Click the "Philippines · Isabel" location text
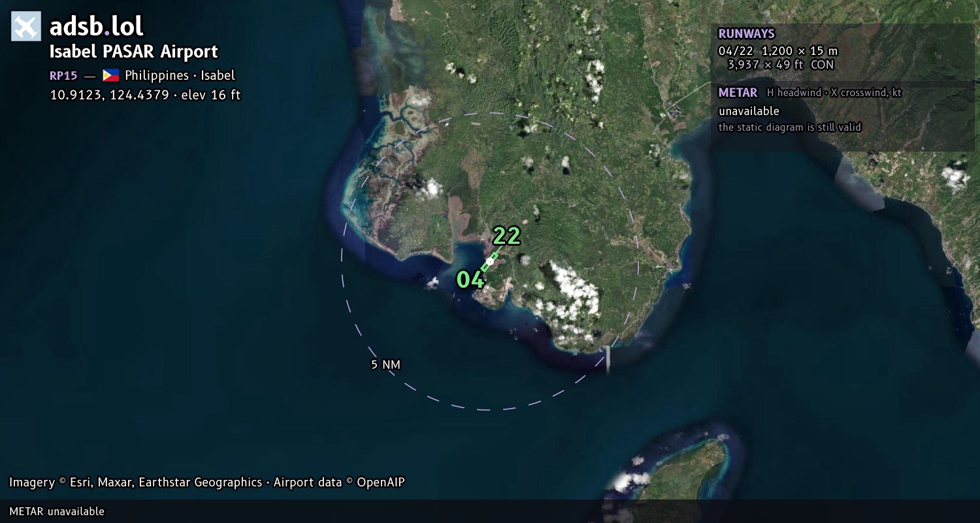This screenshot has height=523, width=980. tap(180, 75)
